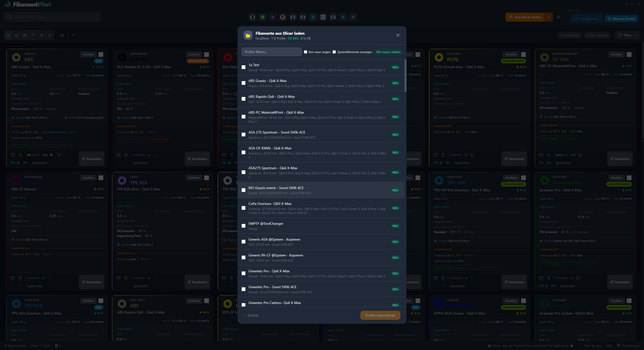Toggle the Nur Updates filter chip
The width and height of the screenshot is (644, 350).
(x=597, y=35)
